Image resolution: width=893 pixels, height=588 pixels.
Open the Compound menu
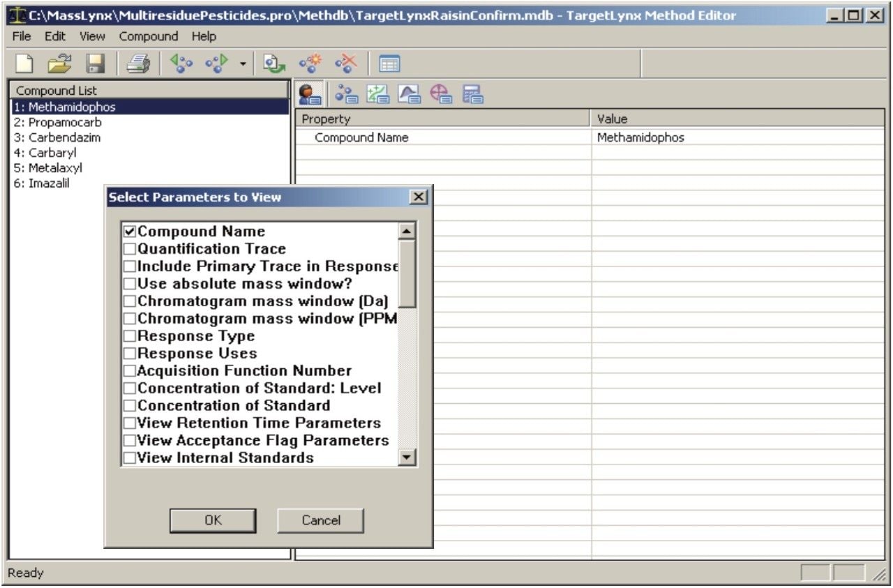[148, 36]
